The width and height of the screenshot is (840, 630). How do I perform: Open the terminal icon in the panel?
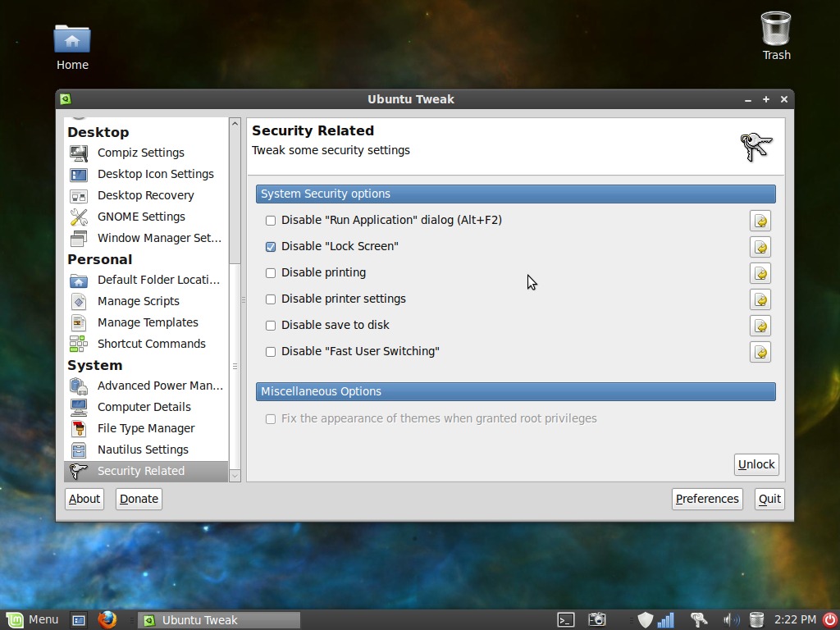coord(566,620)
